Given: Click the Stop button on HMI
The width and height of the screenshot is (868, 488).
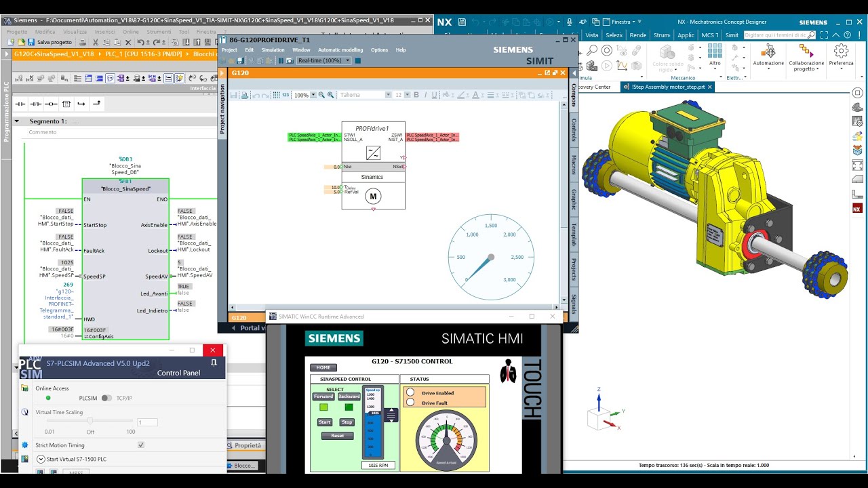Looking at the screenshot, I should [347, 422].
